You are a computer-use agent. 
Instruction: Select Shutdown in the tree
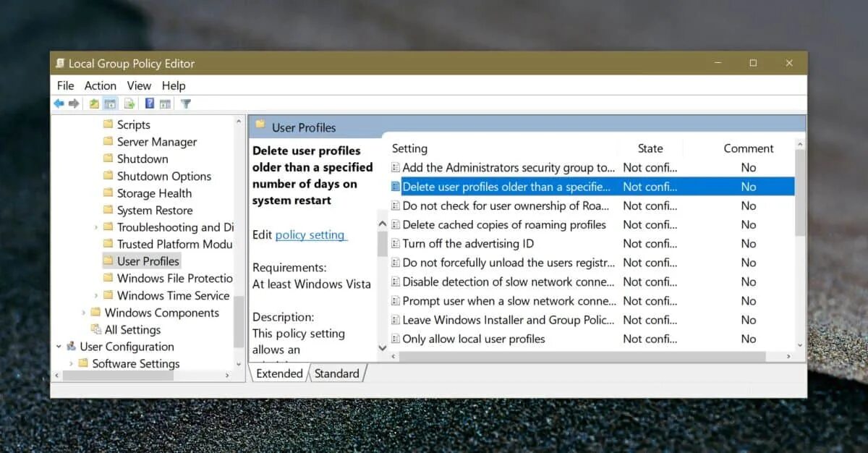click(x=142, y=158)
